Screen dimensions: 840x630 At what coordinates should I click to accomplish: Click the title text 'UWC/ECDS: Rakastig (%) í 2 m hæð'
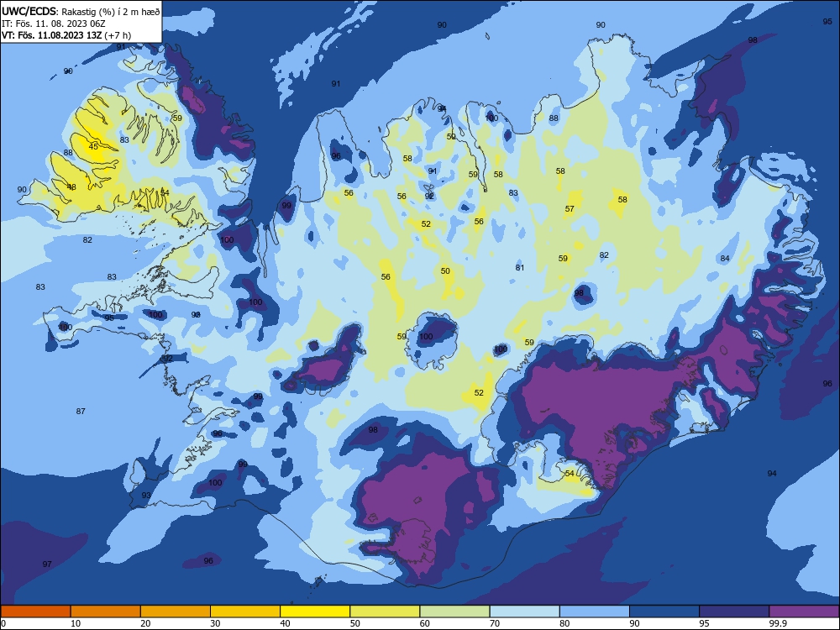point(81,11)
